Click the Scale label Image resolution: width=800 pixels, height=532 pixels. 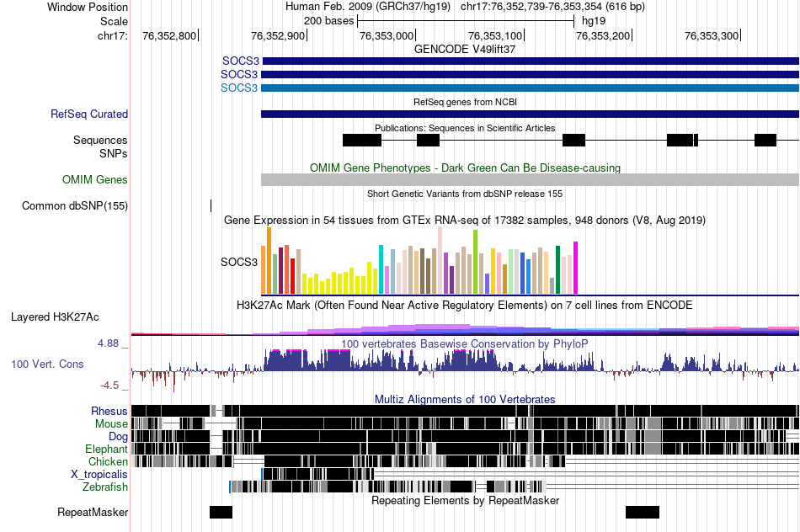114,21
